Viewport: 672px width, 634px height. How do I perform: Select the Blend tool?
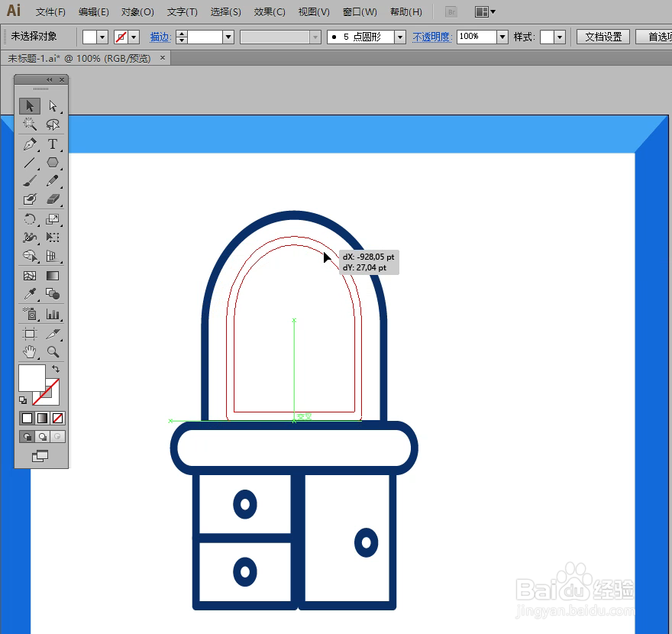pyautogui.click(x=53, y=294)
